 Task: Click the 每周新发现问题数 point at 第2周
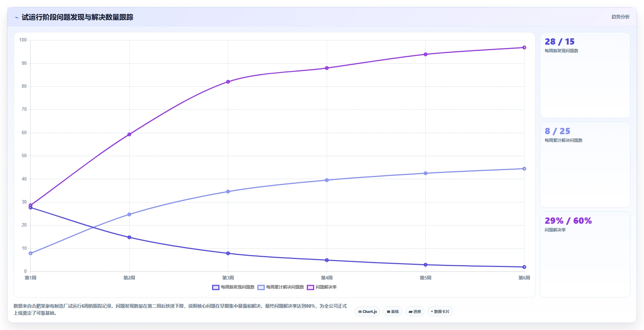click(129, 237)
